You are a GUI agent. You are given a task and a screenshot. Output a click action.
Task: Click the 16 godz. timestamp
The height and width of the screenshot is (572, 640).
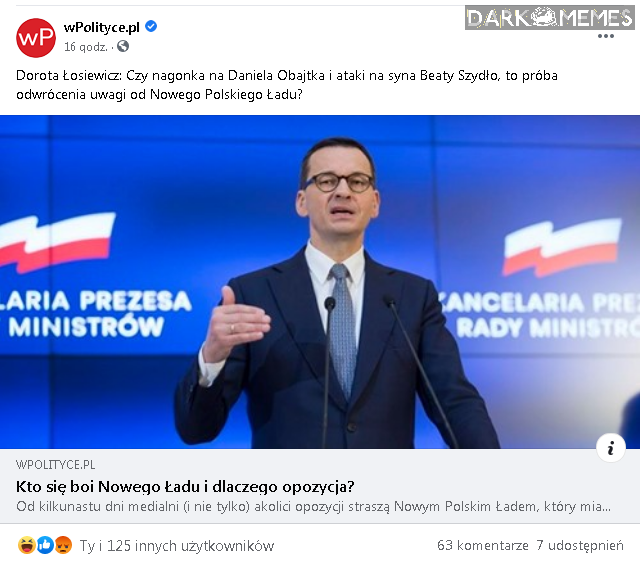pyautogui.click(x=86, y=47)
